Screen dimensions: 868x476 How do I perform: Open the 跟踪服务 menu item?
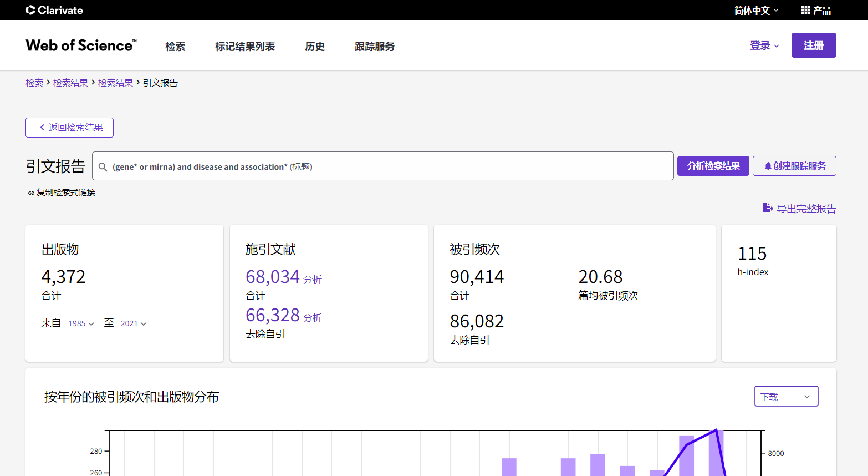click(x=375, y=47)
